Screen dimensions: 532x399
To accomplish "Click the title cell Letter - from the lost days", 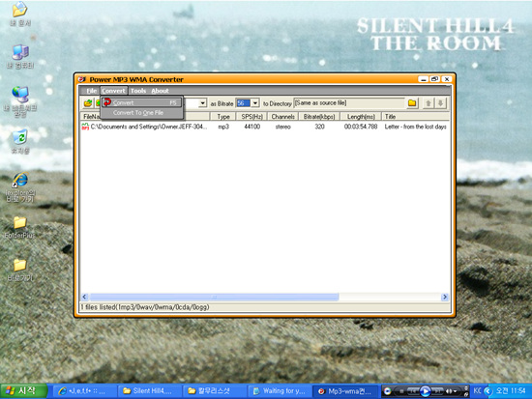I will tap(415, 127).
